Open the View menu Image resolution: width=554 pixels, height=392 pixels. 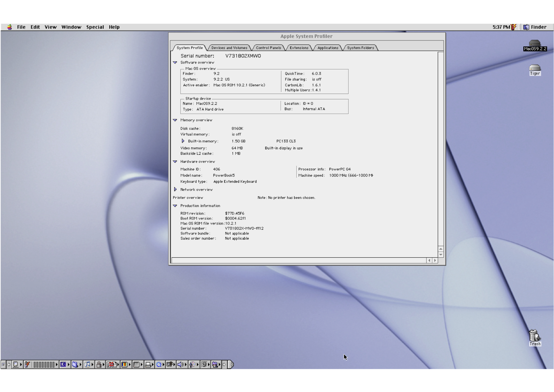(51, 27)
